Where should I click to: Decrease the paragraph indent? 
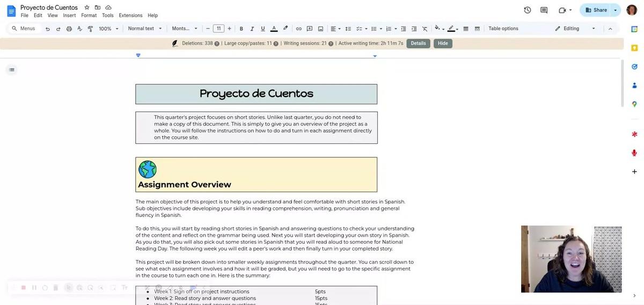[404, 29]
